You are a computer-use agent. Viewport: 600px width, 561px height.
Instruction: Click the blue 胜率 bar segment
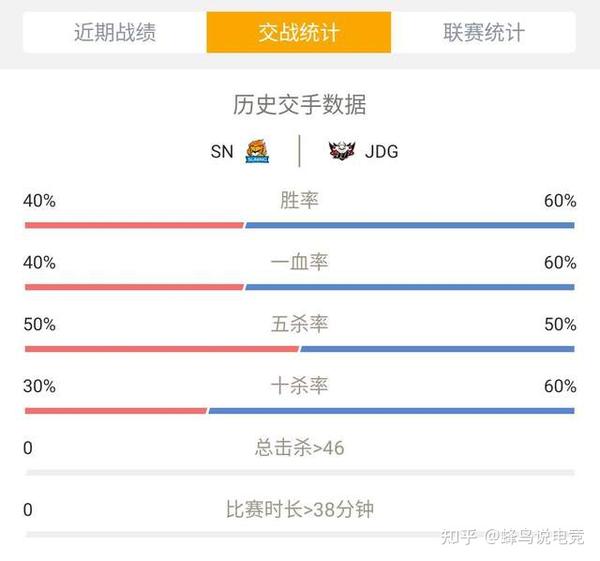click(x=410, y=225)
